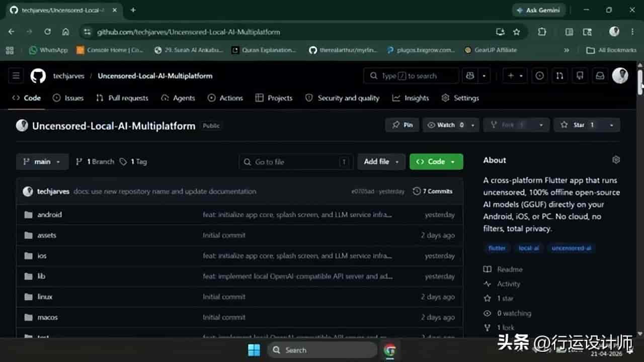
Task: Open the green Code dropdown
Action: pyautogui.click(x=436, y=161)
